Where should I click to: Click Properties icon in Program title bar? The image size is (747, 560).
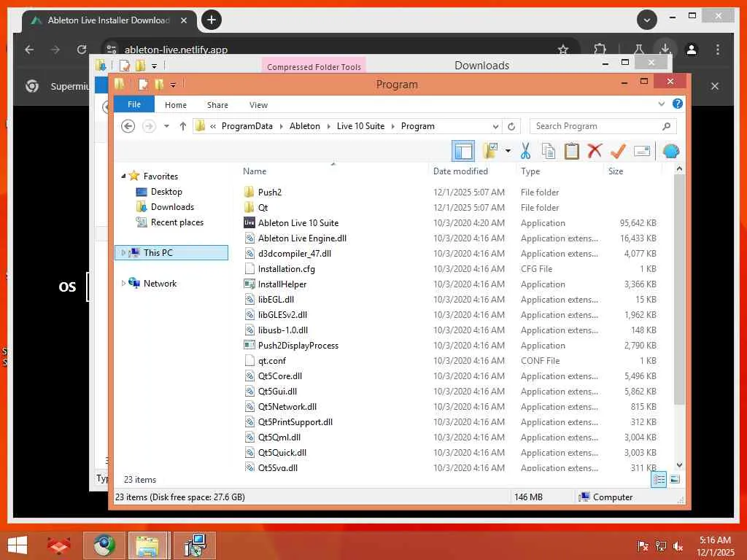[143, 85]
